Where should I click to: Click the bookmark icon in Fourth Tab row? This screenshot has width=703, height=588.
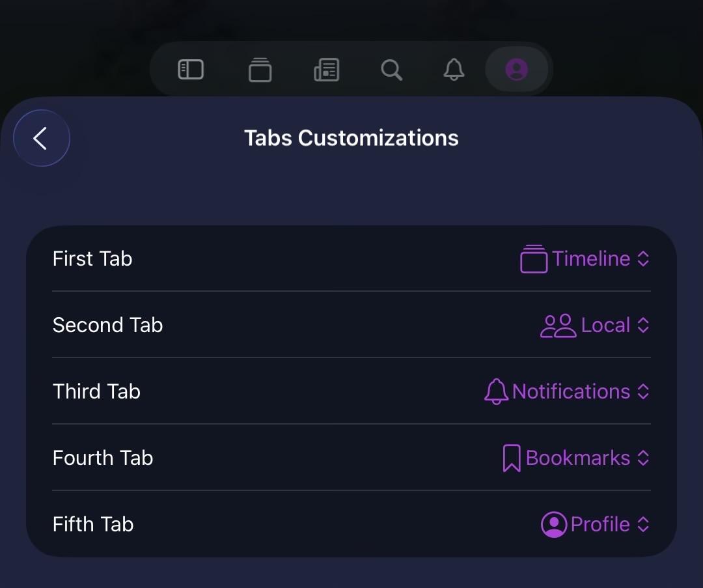coord(512,458)
